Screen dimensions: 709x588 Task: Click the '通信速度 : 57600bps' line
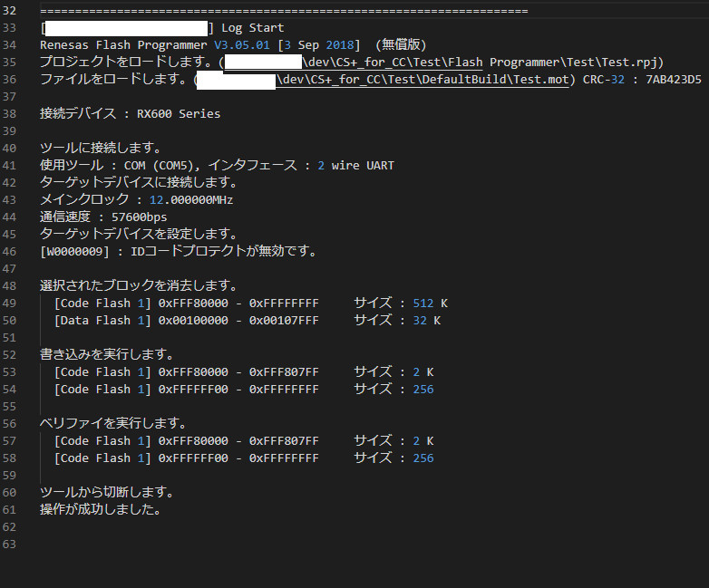(103, 217)
